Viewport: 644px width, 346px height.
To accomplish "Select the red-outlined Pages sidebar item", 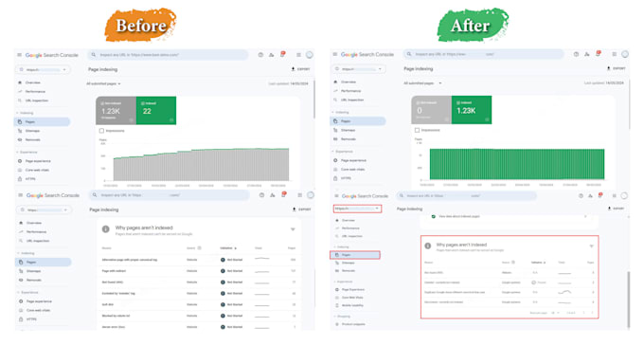I will point(355,255).
